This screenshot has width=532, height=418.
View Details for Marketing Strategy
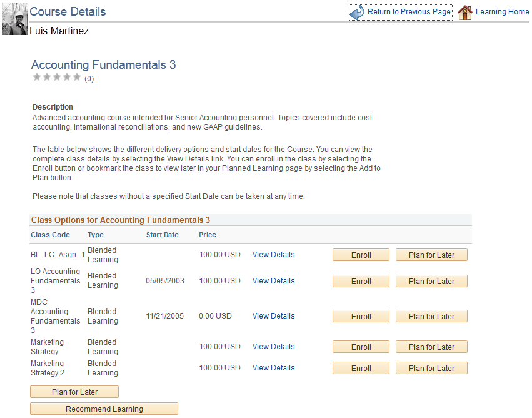pos(273,347)
